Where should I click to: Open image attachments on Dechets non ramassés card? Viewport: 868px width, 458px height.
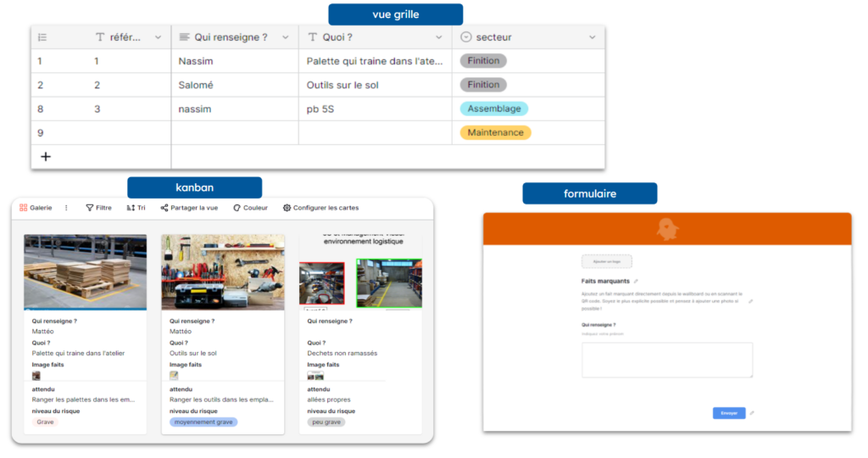pos(315,376)
